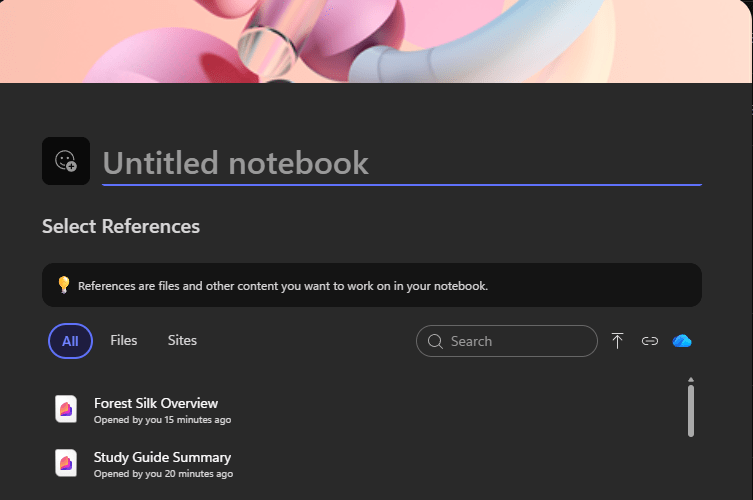The image size is (753, 500).
Task: Click the lightbulb tip icon
Action: click(x=63, y=285)
